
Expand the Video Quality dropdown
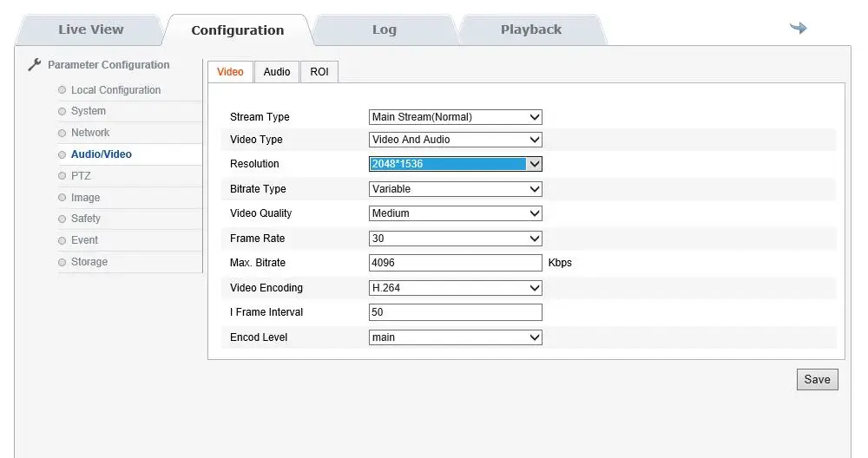(455, 213)
